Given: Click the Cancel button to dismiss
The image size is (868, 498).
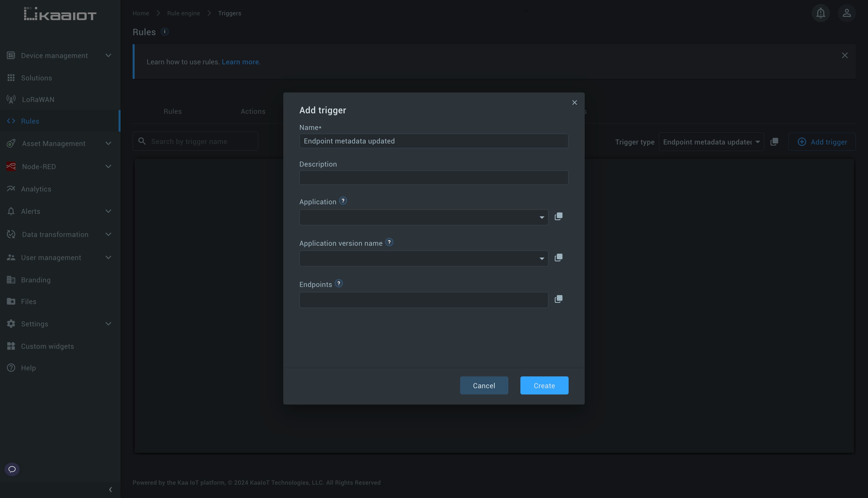Looking at the screenshot, I should pos(484,385).
